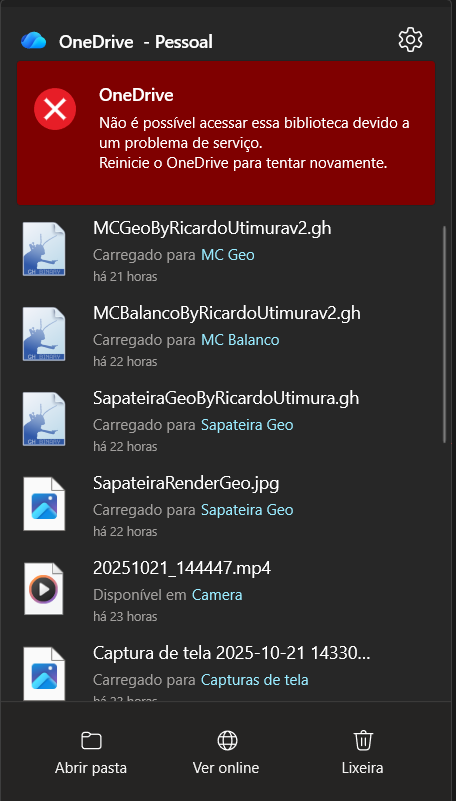Open the Capturas de tela folder link
This screenshot has height=801, width=456.
pos(255,679)
